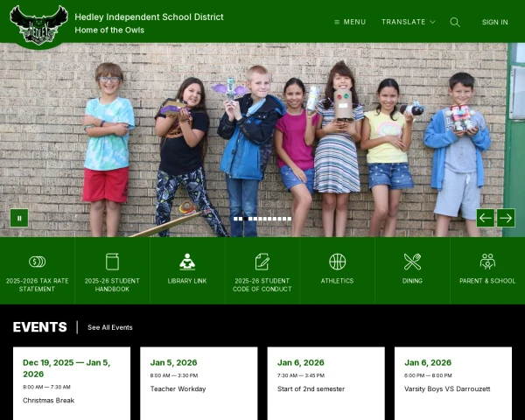This screenshot has width=525, height=420.
Task: Open See All Events link
Action: [x=110, y=327]
